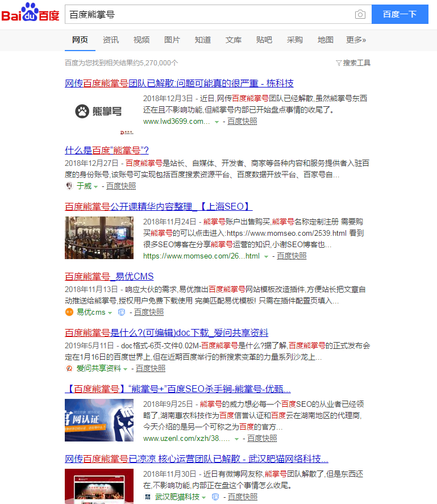Switch to the 地图 tab

coord(326,40)
